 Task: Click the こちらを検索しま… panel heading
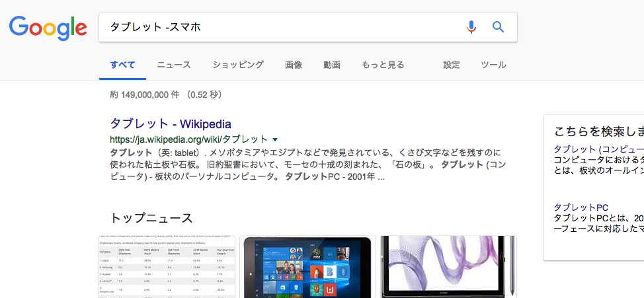599,131
